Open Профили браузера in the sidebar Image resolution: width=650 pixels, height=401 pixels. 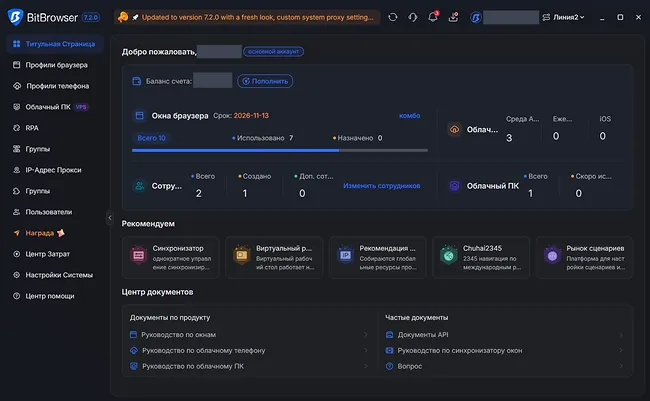(55, 65)
